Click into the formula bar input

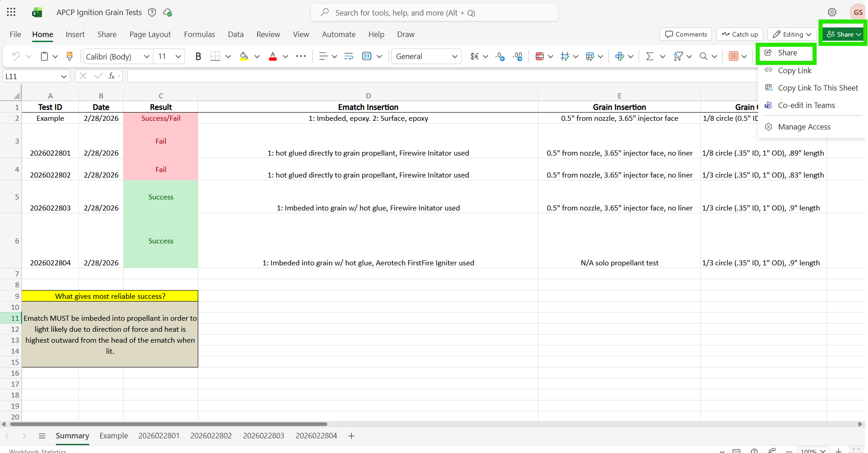442,76
